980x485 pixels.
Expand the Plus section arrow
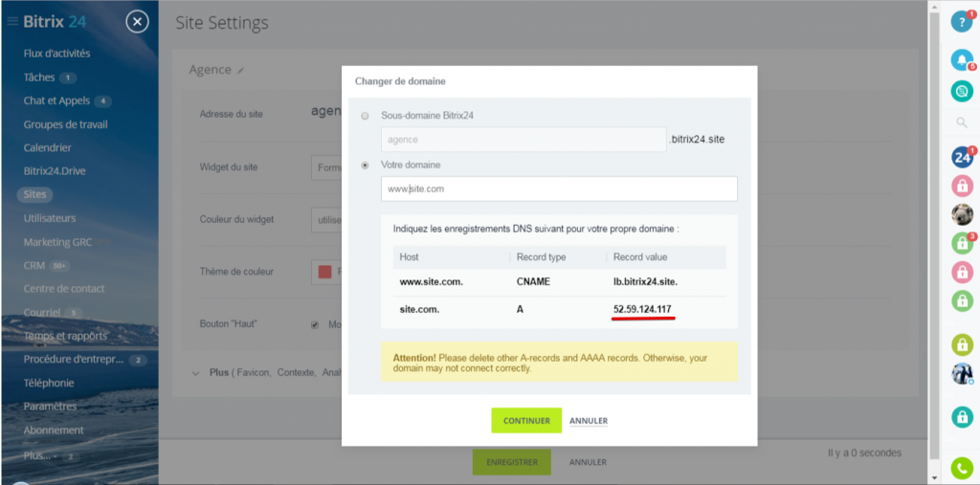click(x=195, y=372)
